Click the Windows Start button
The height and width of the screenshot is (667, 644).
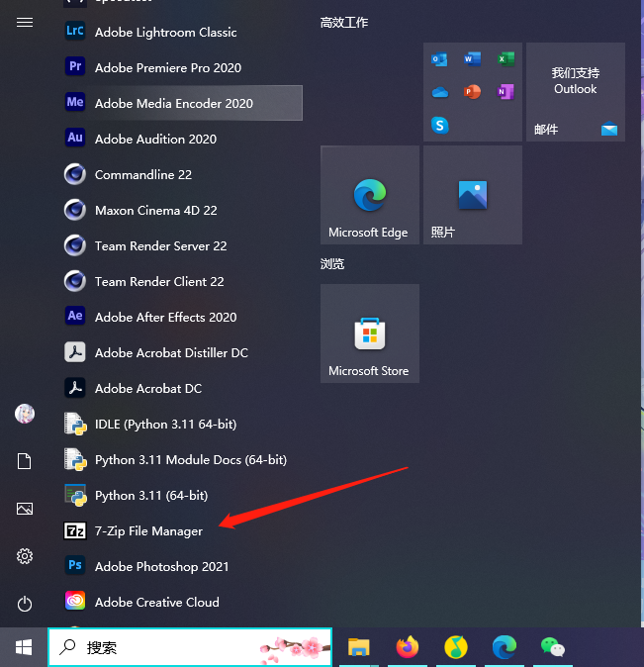[x=24, y=647]
